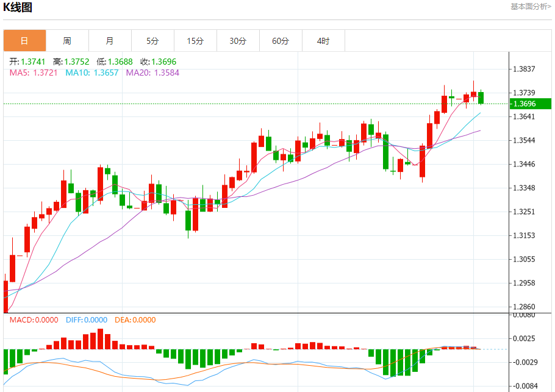Click the DEA:0.0000 indicator label
The image size is (555, 392).
tap(135, 320)
